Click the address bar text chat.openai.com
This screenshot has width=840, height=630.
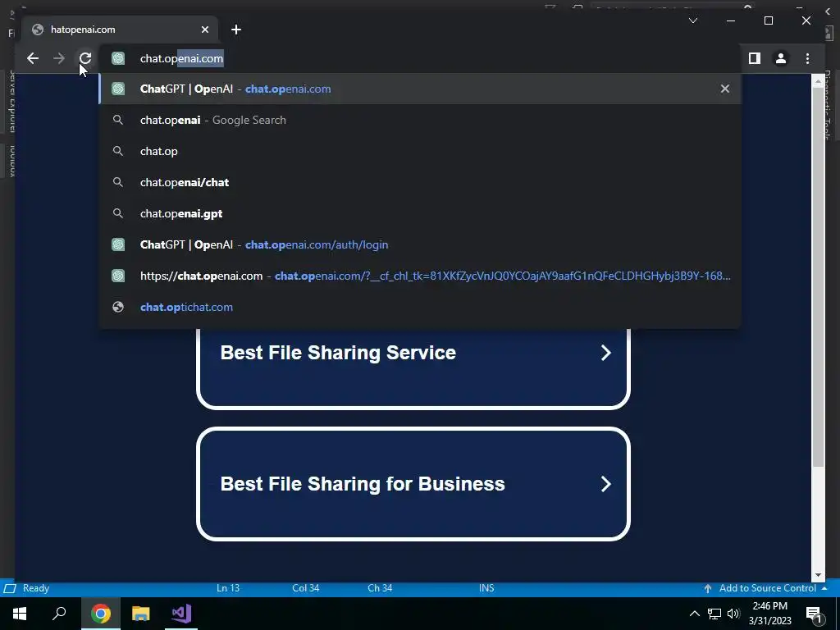point(181,58)
